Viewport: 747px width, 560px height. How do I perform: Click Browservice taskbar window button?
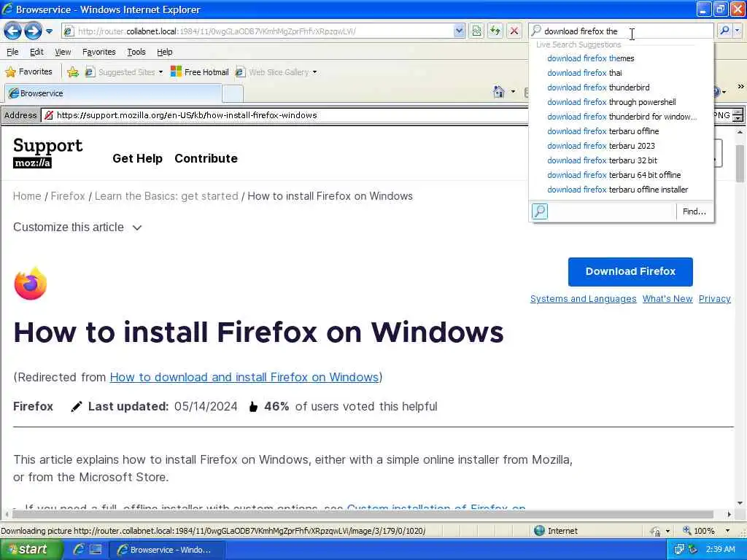[167, 550]
